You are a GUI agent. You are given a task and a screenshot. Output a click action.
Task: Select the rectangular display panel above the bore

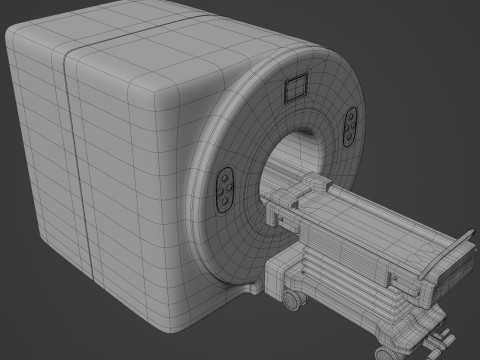[295, 88]
